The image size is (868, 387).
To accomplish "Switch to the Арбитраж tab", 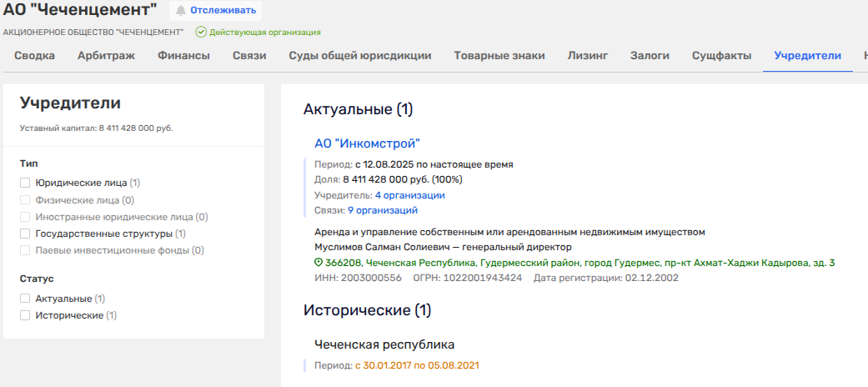I will [x=106, y=56].
